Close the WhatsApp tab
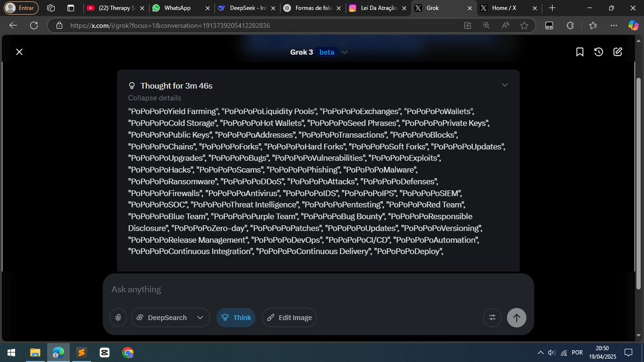This screenshot has height=362, width=644. [x=208, y=8]
